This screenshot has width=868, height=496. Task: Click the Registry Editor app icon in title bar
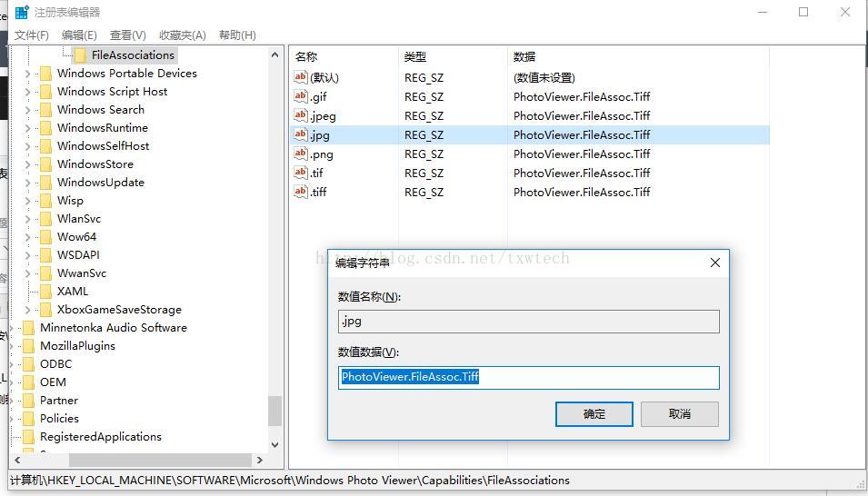pyautogui.click(x=22, y=12)
